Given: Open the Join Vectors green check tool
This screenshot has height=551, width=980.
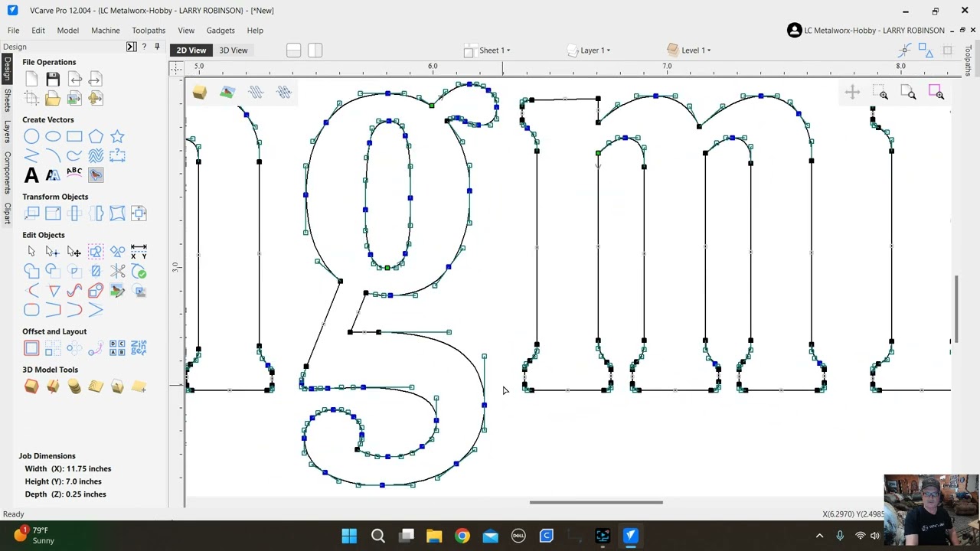Looking at the screenshot, I should coord(139,271).
